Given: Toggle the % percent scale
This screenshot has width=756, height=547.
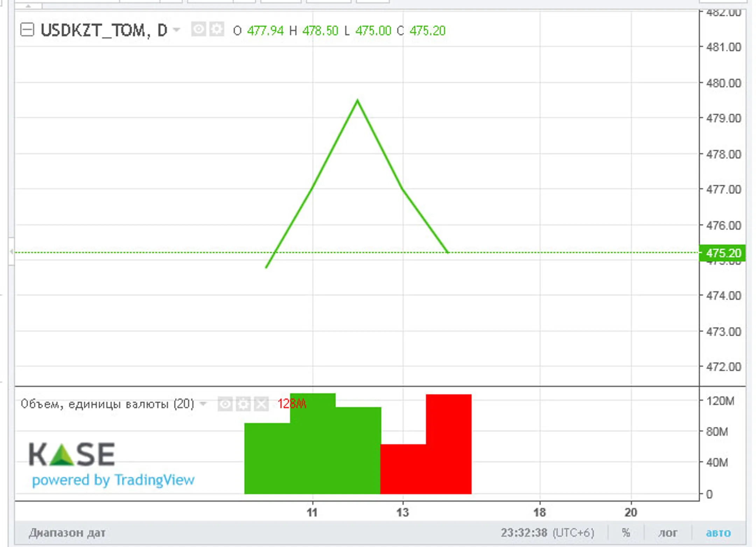Looking at the screenshot, I should pyautogui.click(x=626, y=533).
